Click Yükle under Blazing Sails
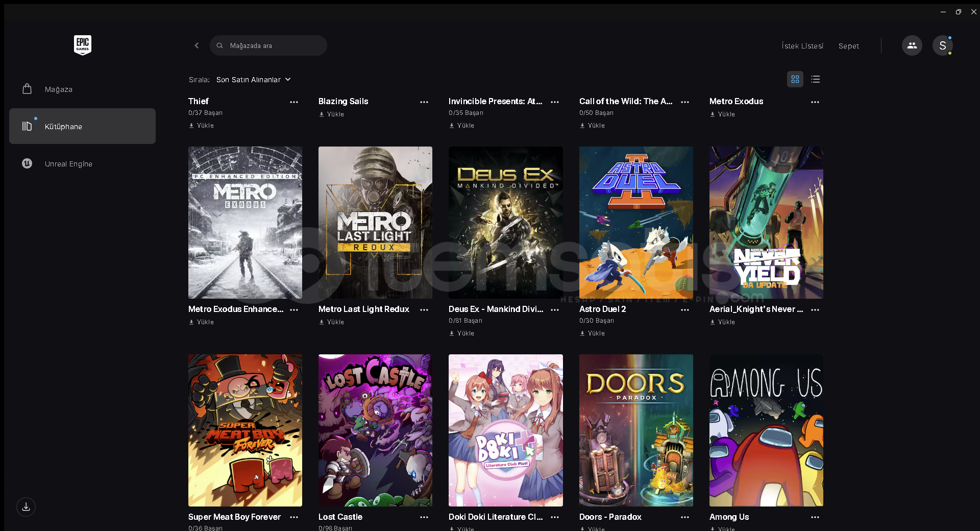The width and height of the screenshot is (980, 531). point(332,114)
